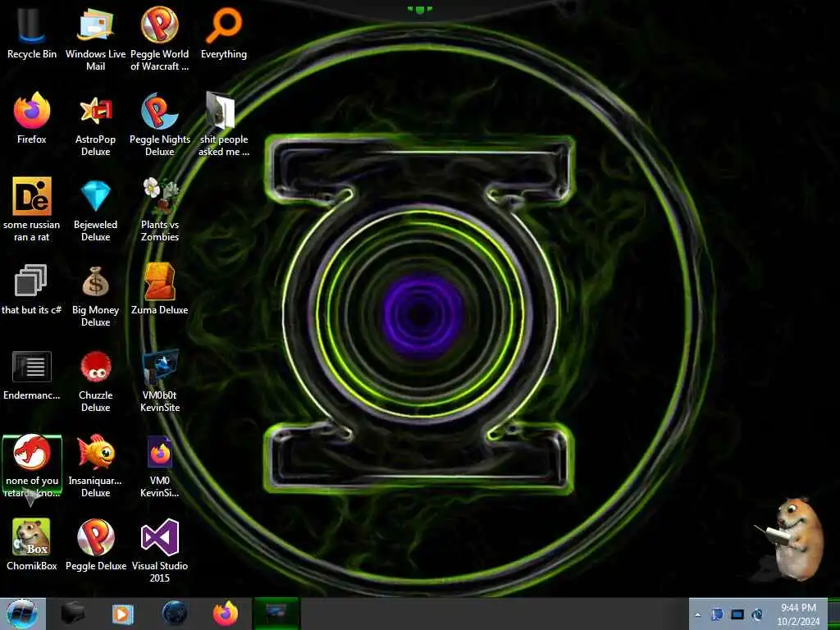
Task: Select Plants vs Zombies shortcut
Action: click(x=160, y=209)
